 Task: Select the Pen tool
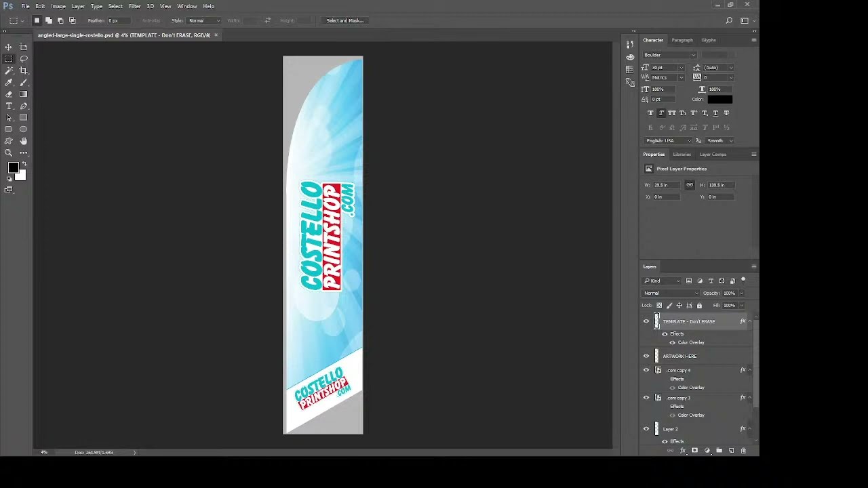pyautogui.click(x=24, y=106)
